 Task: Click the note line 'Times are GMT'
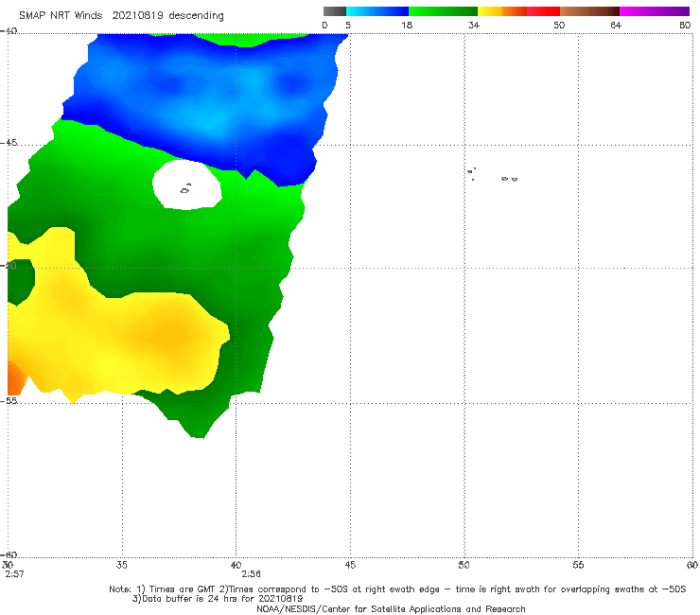point(183,589)
